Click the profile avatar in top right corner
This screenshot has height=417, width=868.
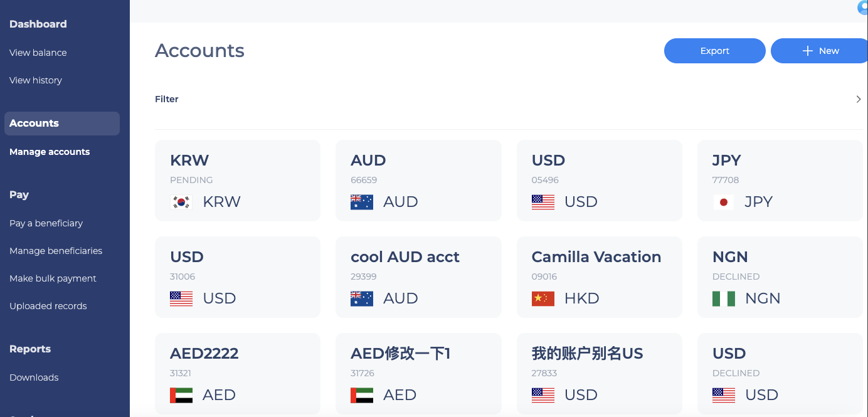tap(863, 8)
